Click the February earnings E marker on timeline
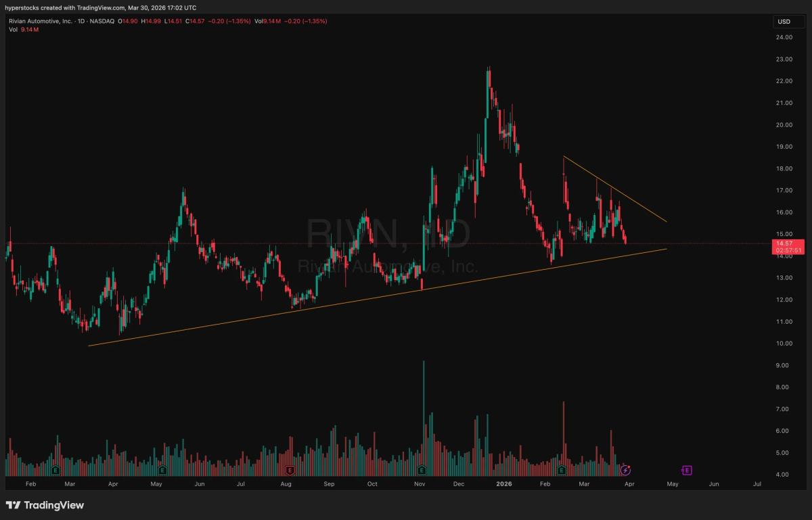 [54, 469]
